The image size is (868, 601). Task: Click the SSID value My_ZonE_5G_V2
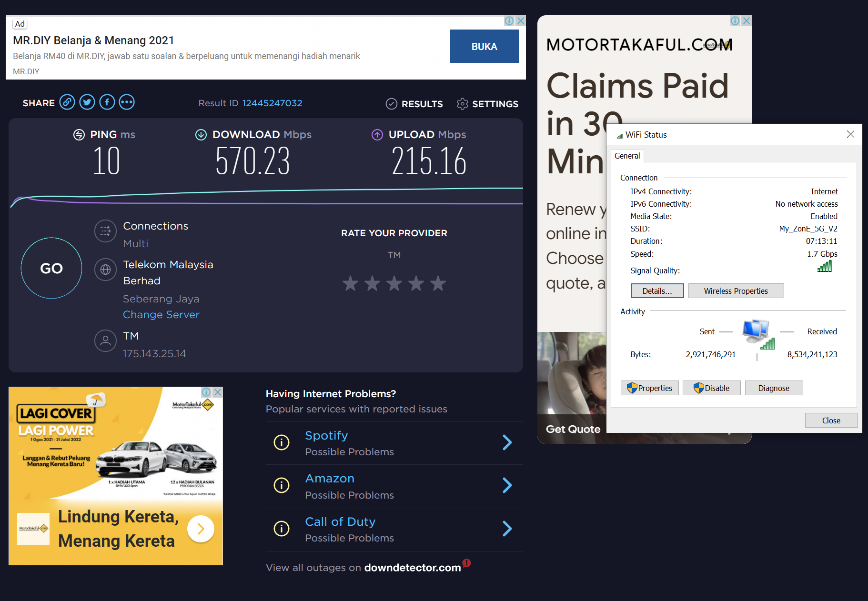[808, 229]
